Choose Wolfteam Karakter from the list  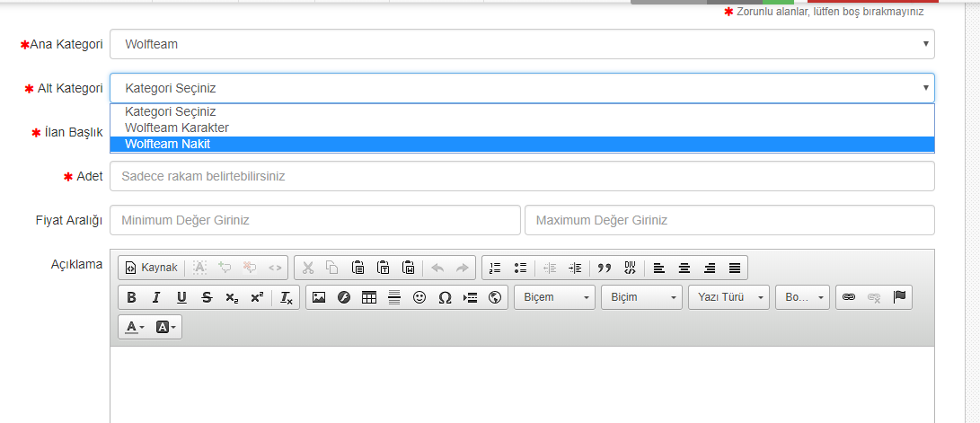(x=523, y=128)
